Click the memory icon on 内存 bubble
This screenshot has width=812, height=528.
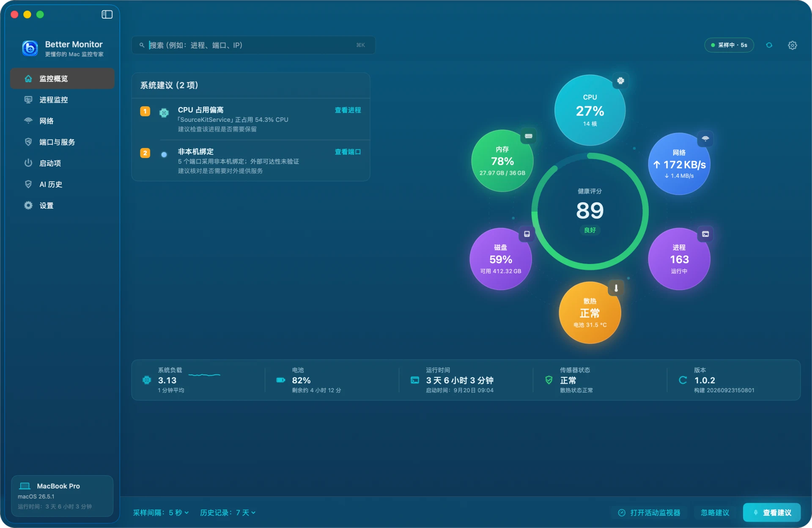pyautogui.click(x=529, y=136)
